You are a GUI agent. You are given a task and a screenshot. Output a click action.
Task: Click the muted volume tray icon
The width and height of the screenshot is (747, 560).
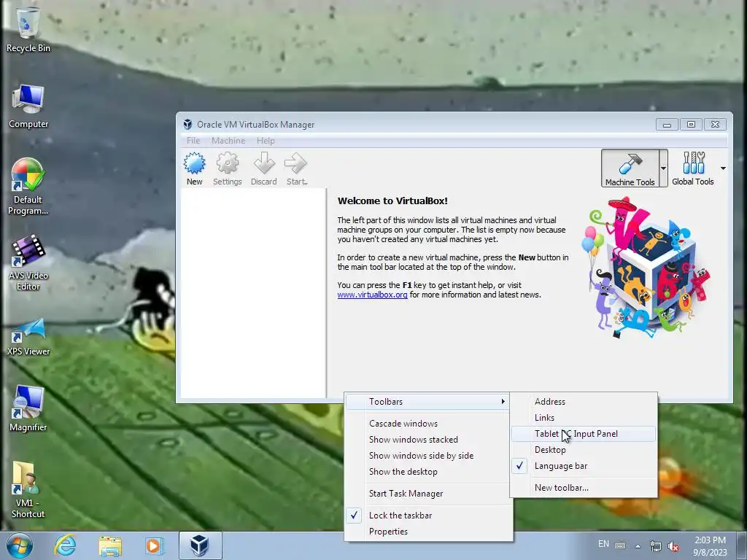[x=673, y=546]
